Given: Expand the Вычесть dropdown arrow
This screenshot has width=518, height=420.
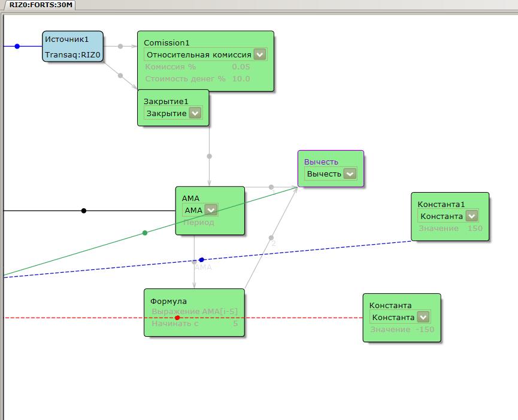Looking at the screenshot, I should pyautogui.click(x=350, y=174).
